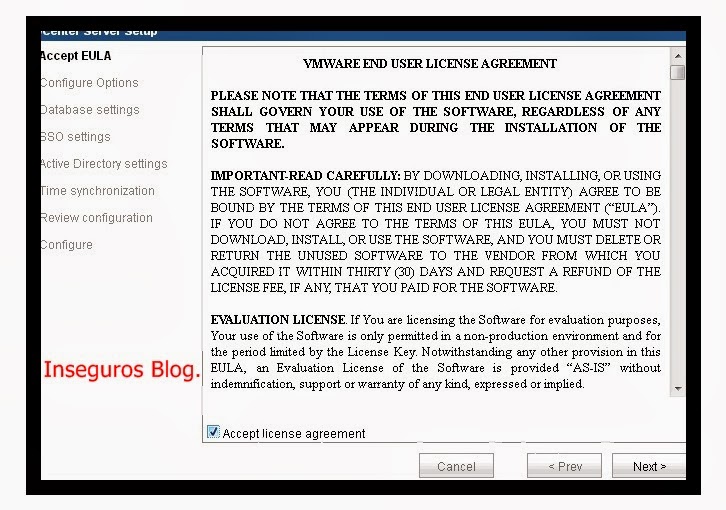Open the Active Directory settings step

pyautogui.click(x=104, y=164)
